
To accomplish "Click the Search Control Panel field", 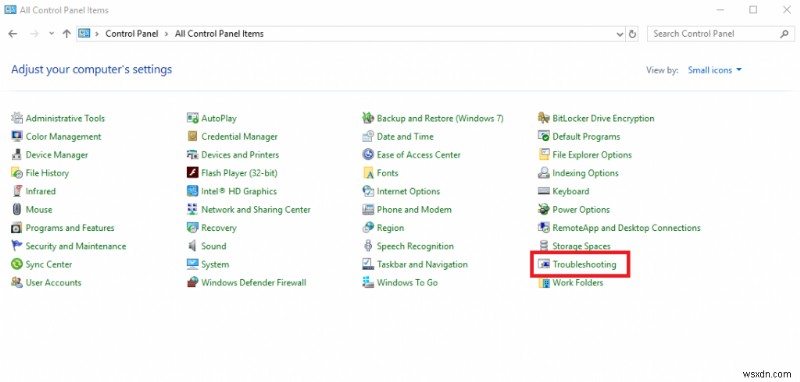I will [721, 34].
